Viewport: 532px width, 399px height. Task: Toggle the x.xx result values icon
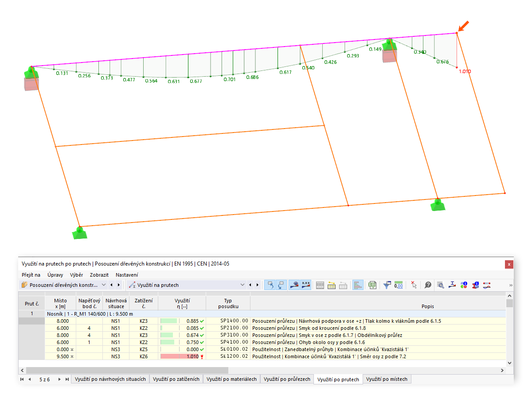click(305, 285)
